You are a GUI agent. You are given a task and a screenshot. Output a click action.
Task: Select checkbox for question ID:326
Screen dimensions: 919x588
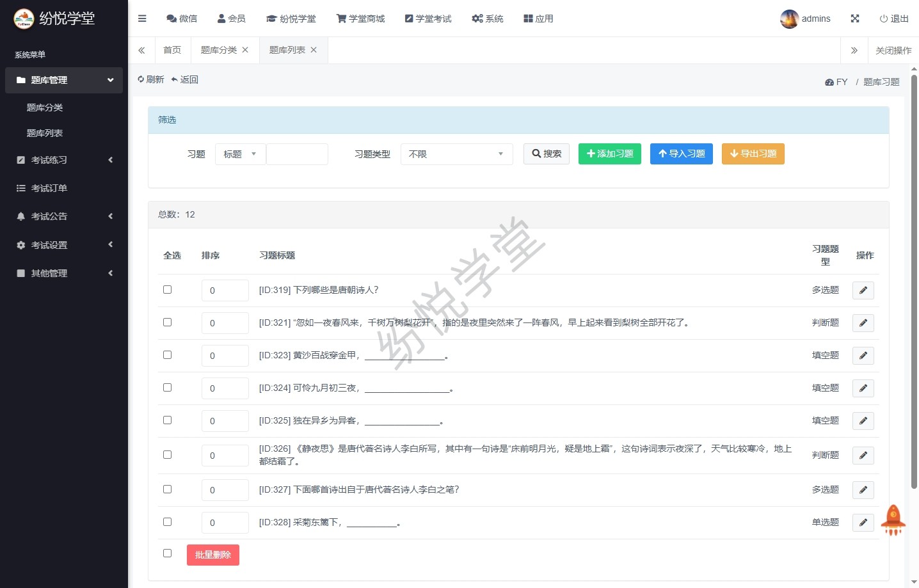click(x=168, y=455)
